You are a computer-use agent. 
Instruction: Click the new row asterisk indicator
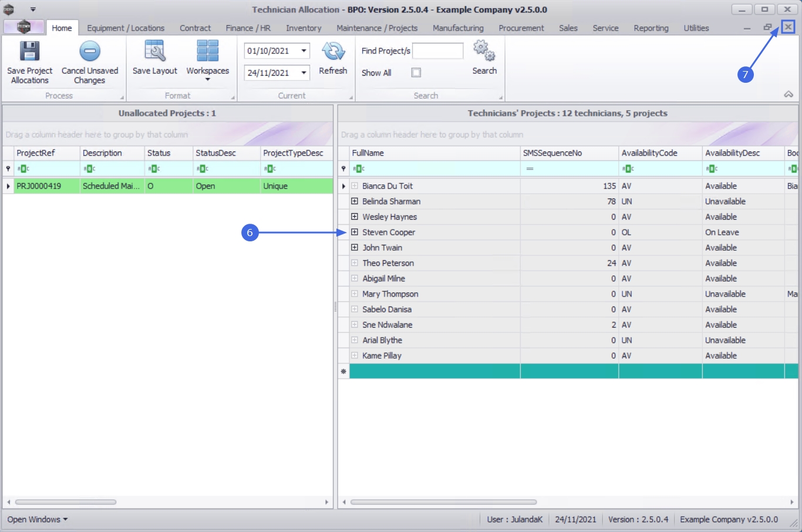point(343,371)
